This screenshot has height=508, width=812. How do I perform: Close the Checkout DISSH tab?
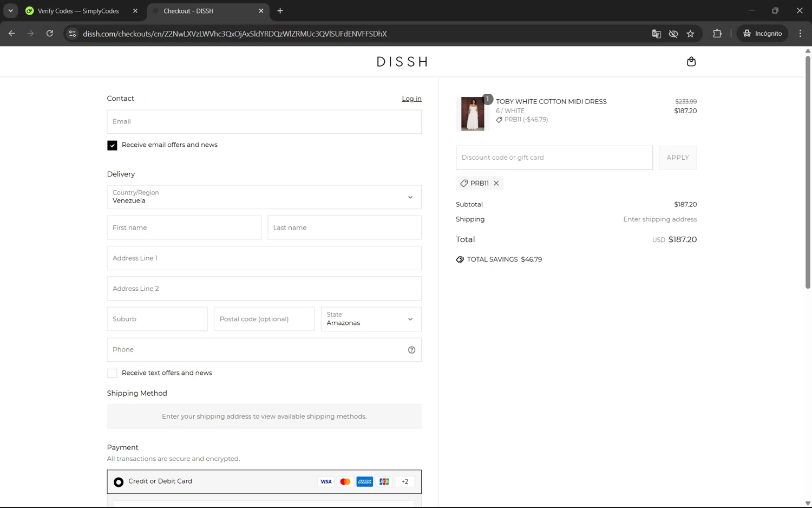click(x=261, y=11)
